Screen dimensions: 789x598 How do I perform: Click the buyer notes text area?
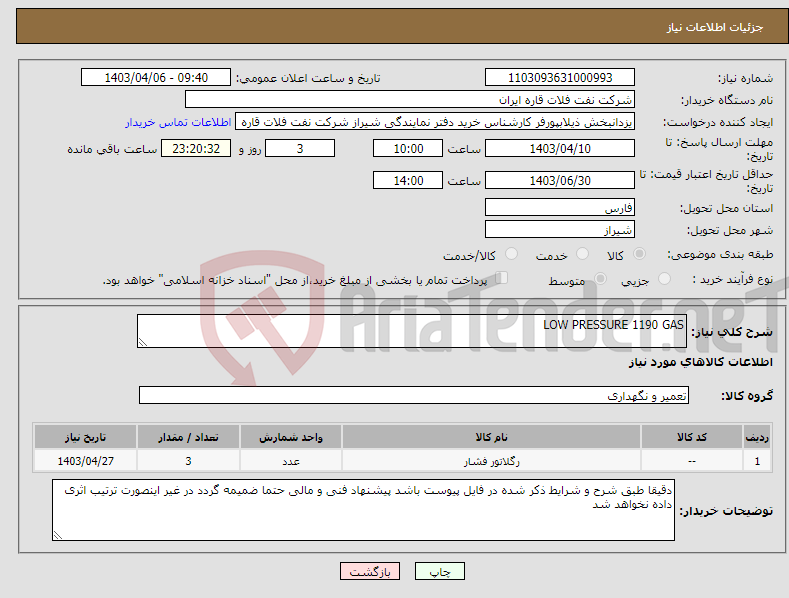[363, 510]
